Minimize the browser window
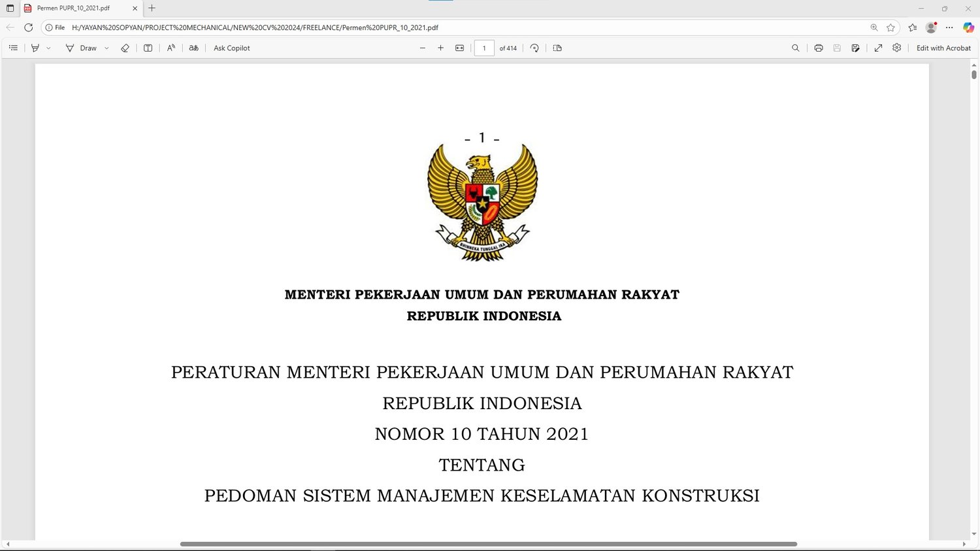980x551 pixels. 921,8
